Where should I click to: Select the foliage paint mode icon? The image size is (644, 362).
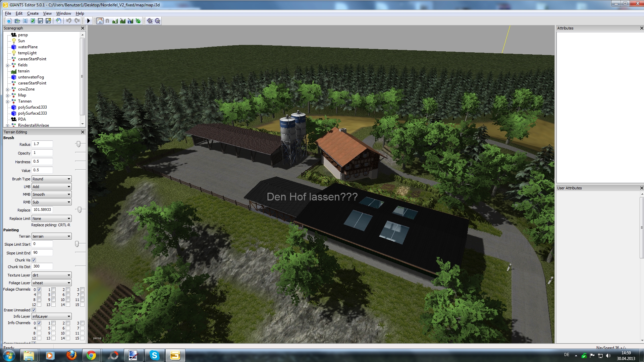(138, 21)
